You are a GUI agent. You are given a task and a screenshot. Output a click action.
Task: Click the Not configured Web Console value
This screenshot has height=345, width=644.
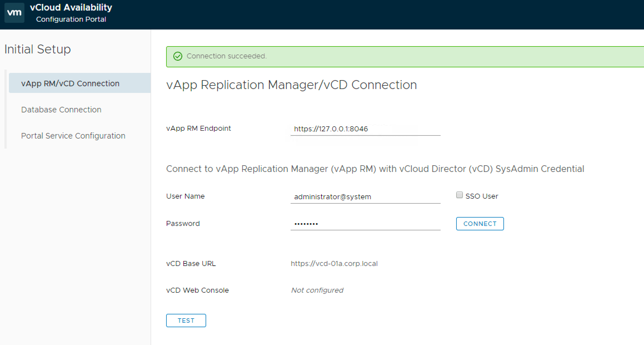click(317, 290)
